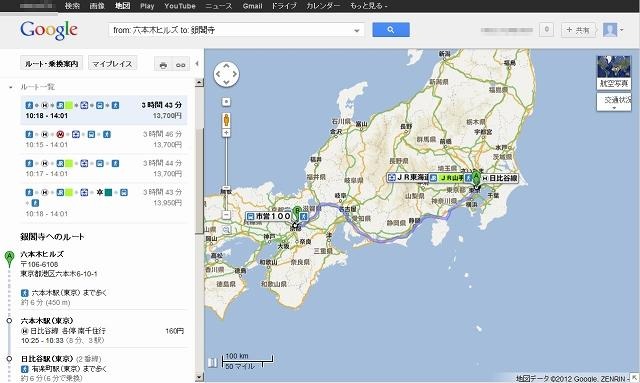Select the 10:18 - 14:01 route costing 13,700円
Image resolution: width=640 pixels, height=383 pixels.
(x=104, y=110)
